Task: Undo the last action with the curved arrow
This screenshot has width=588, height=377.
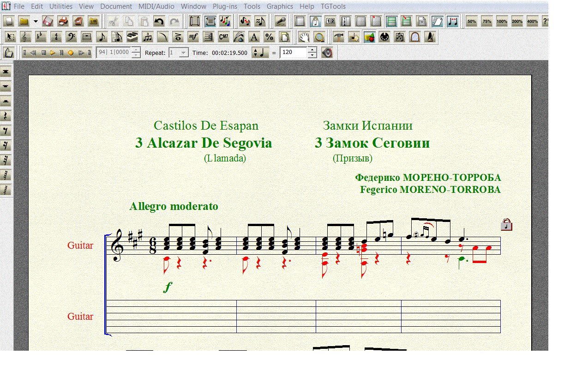Action: tap(159, 21)
